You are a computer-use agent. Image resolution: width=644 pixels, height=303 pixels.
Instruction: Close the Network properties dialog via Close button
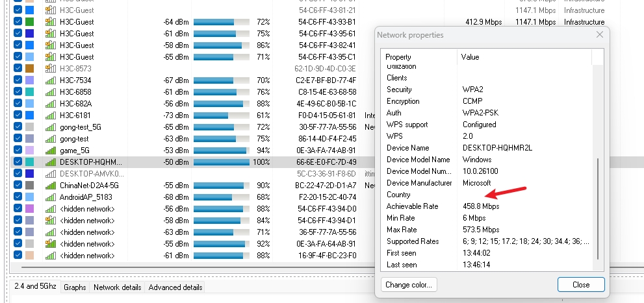point(581,285)
